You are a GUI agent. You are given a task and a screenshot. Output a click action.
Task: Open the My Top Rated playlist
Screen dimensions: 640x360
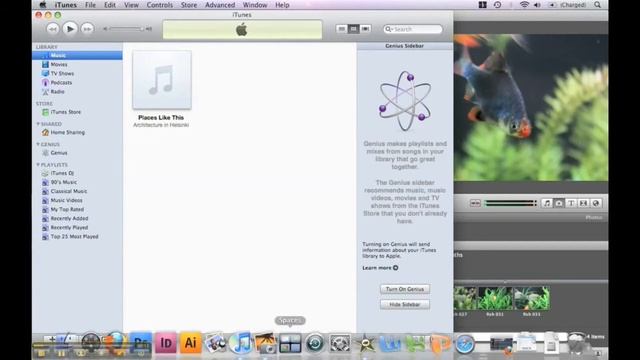67,209
